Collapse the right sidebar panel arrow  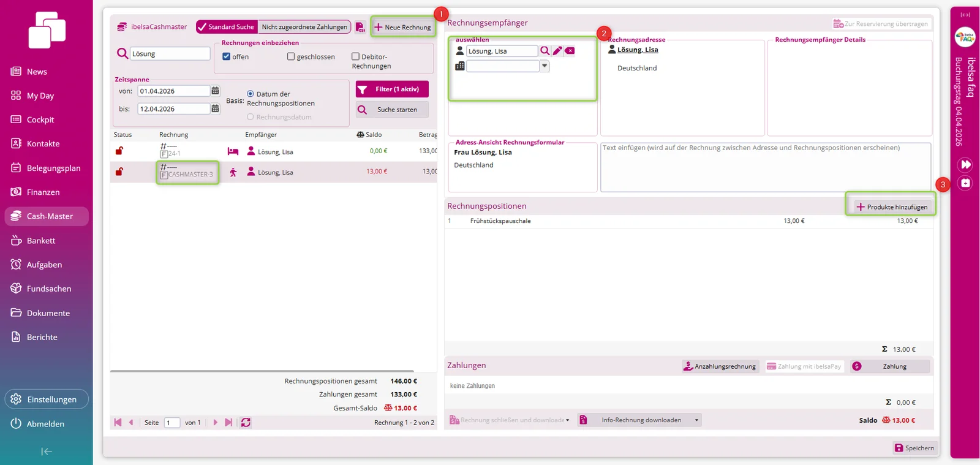pos(965,15)
